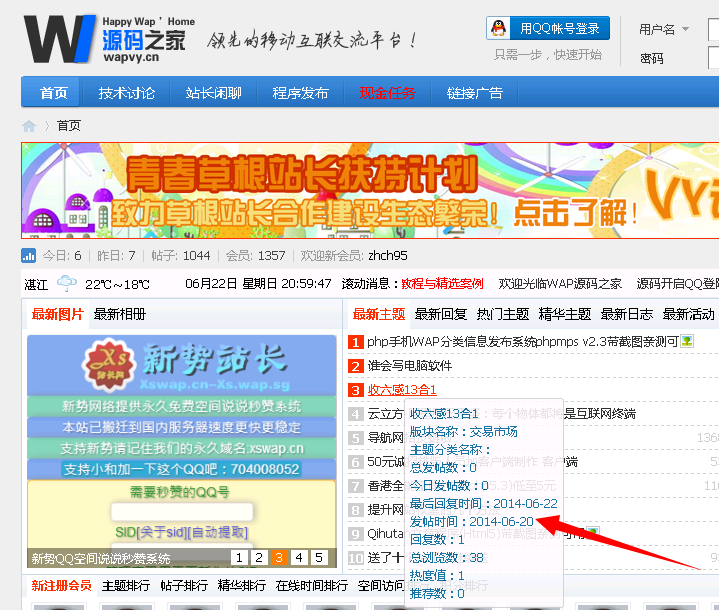Viewport: 719px width, 610px height.
Task: Click the Xs logo in the slideshow
Action: pos(109,366)
